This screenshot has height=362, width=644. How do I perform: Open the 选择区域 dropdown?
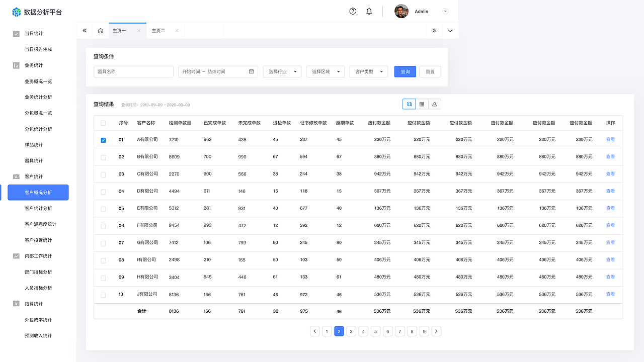(x=326, y=71)
